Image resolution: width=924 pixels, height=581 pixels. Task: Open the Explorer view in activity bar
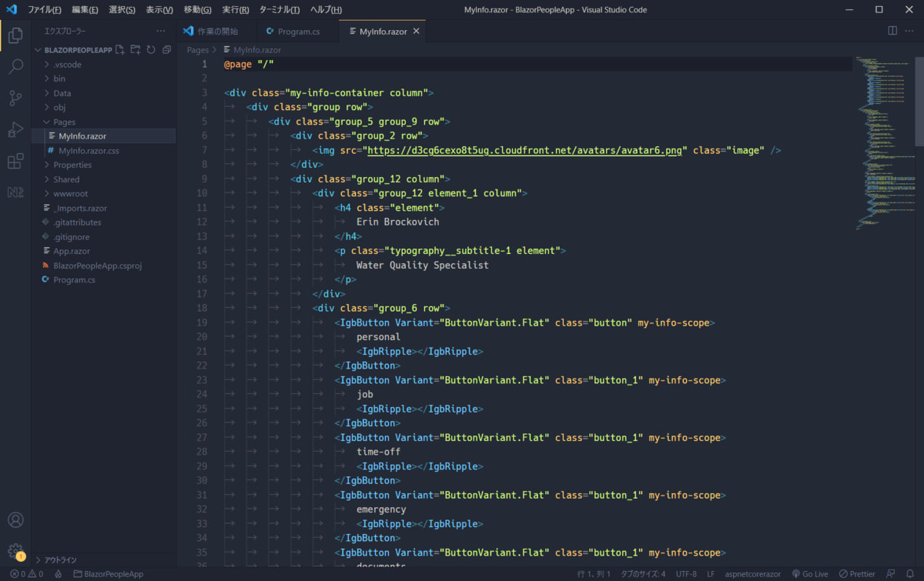pyautogui.click(x=15, y=35)
